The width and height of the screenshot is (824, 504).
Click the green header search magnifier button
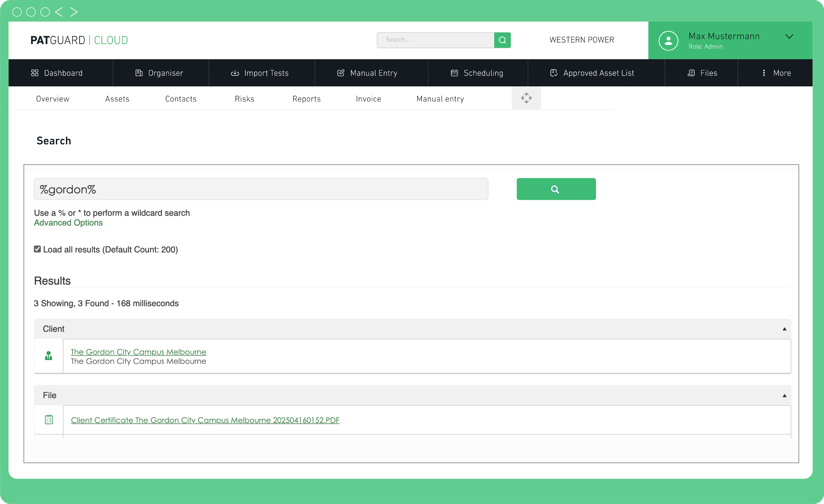coord(502,40)
